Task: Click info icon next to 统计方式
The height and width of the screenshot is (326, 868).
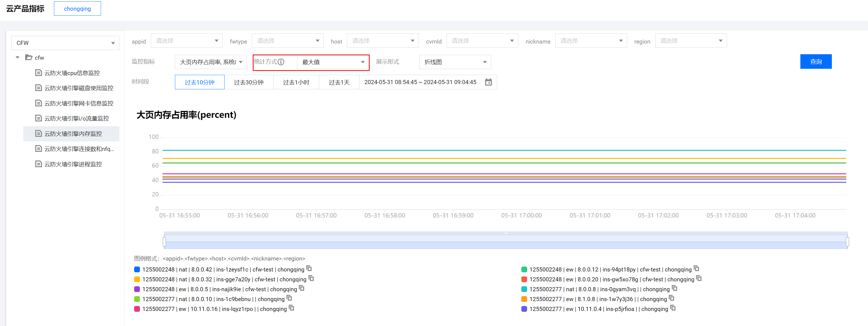Action: (281, 62)
